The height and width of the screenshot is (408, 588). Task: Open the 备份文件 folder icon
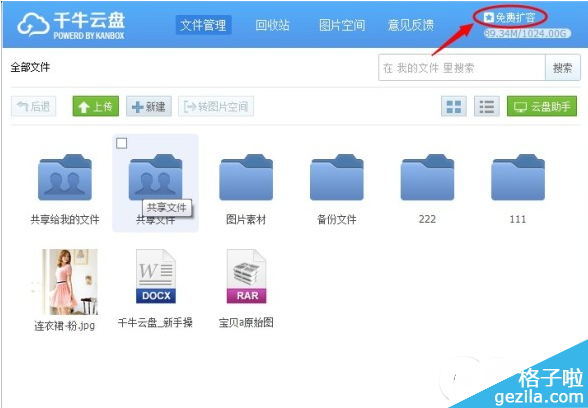point(337,177)
